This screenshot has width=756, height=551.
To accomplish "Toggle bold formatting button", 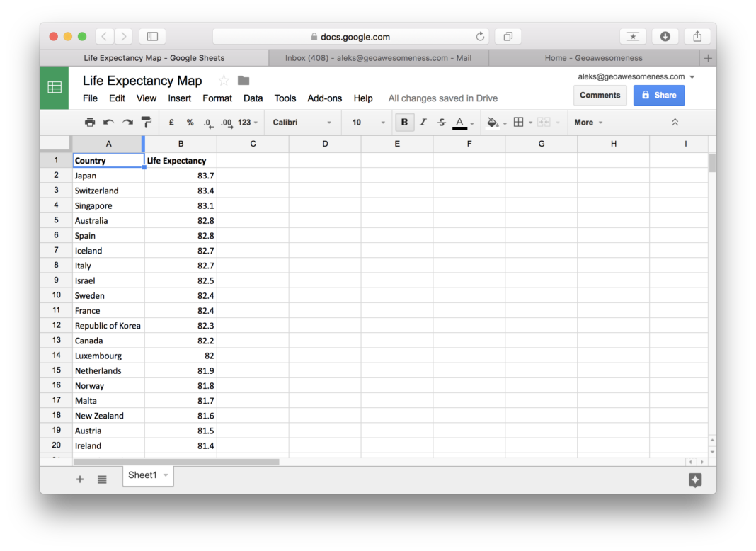I will 404,123.
